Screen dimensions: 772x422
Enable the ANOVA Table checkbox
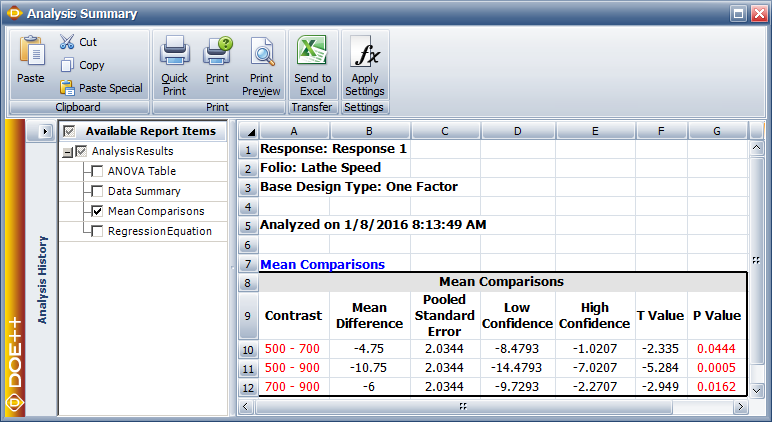click(97, 171)
